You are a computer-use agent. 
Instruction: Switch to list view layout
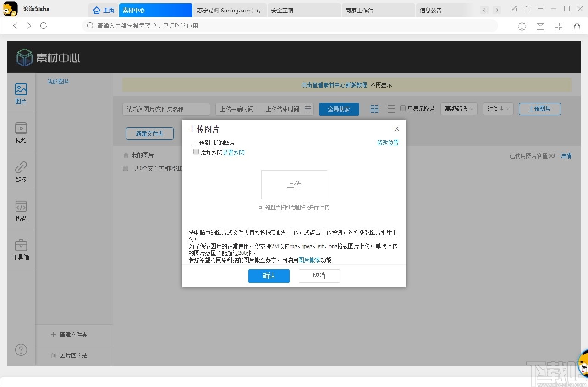pyautogui.click(x=390, y=109)
